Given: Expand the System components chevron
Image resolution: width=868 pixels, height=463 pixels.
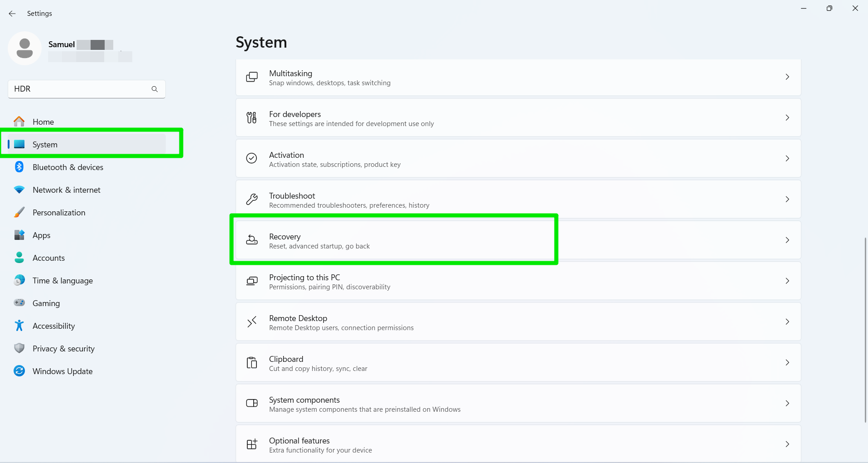Looking at the screenshot, I should 787,403.
